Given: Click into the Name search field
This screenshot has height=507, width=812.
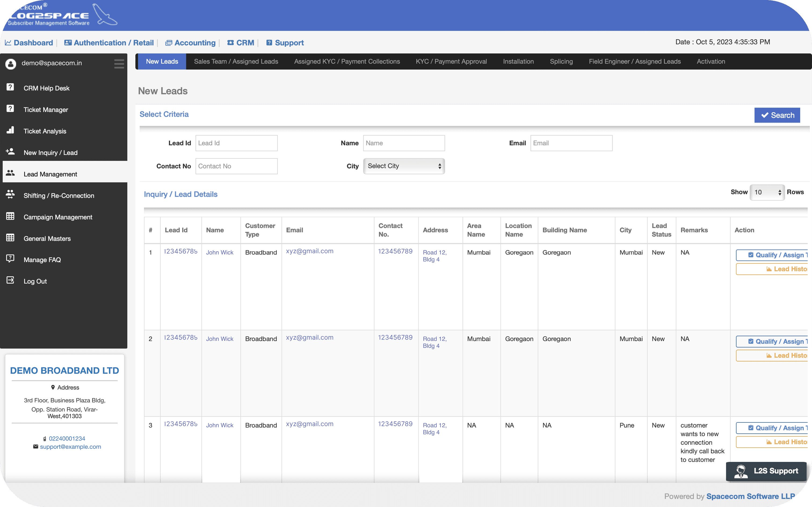Looking at the screenshot, I should click(404, 143).
